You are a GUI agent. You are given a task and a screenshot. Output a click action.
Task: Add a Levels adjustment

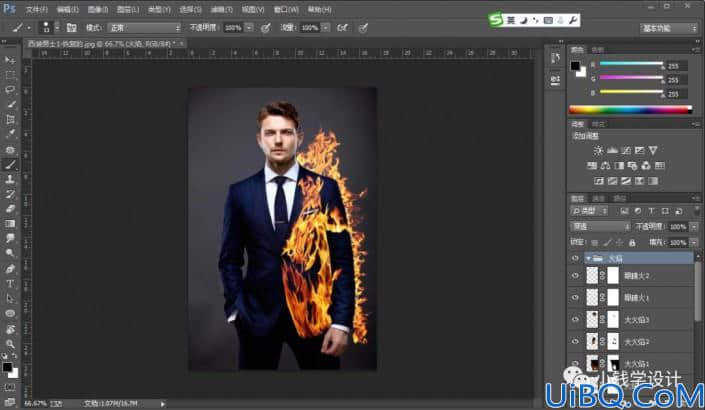click(x=612, y=150)
